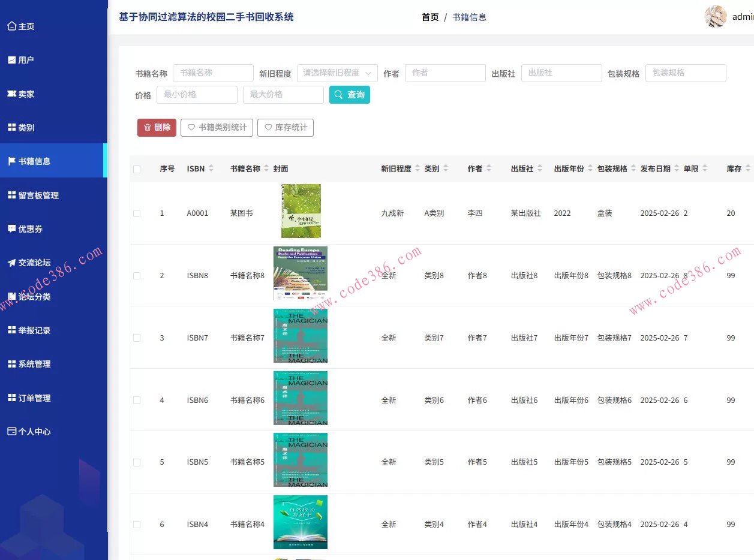Click the cover thumbnail of 某图书
Viewport: 754px width, 560px height.
click(300, 210)
